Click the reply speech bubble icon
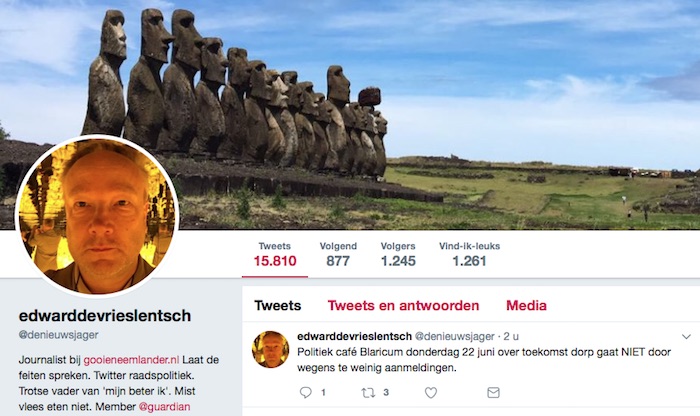 point(306,392)
